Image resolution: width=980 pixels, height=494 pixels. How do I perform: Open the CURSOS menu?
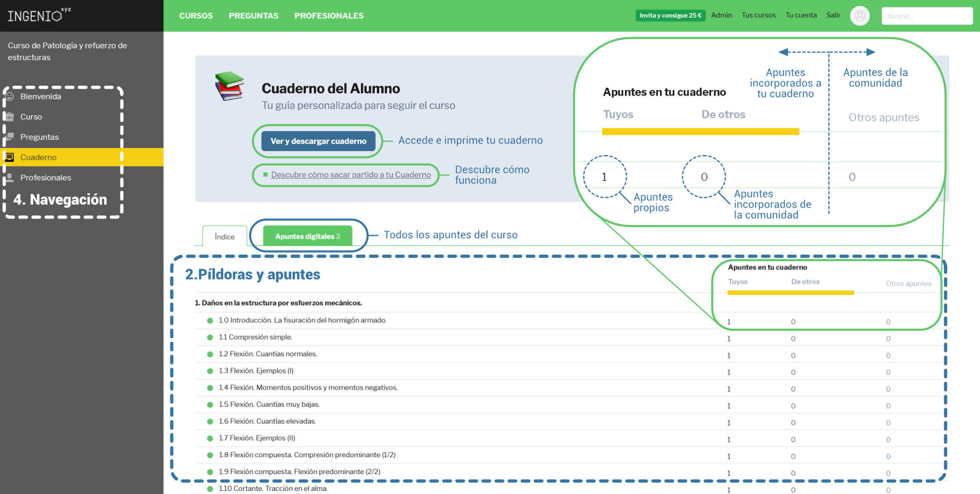coord(196,16)
